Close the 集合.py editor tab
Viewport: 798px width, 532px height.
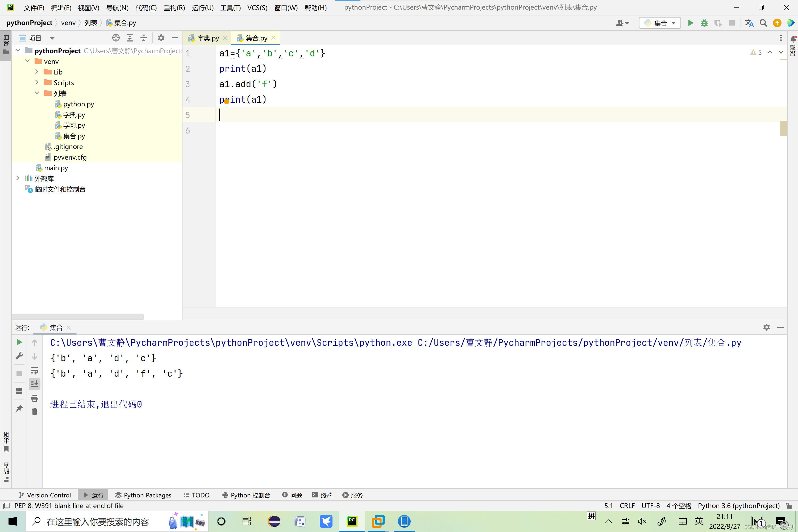click(x=273, y=38)
